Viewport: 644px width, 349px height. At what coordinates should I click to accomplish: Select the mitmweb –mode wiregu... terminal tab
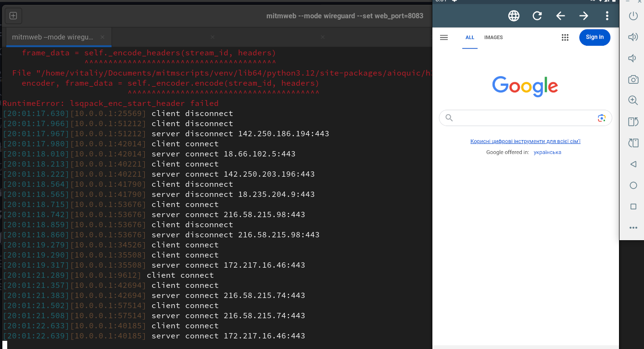(x=58, y=37)
